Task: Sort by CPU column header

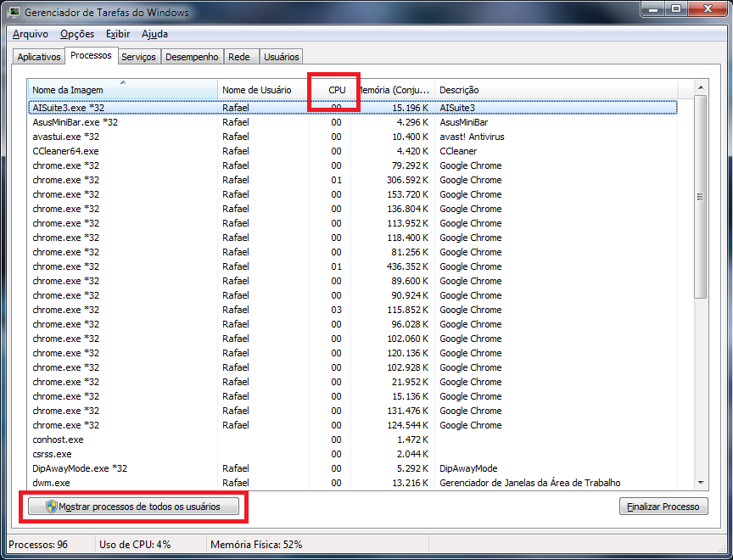Action: (x=330, y=90)
